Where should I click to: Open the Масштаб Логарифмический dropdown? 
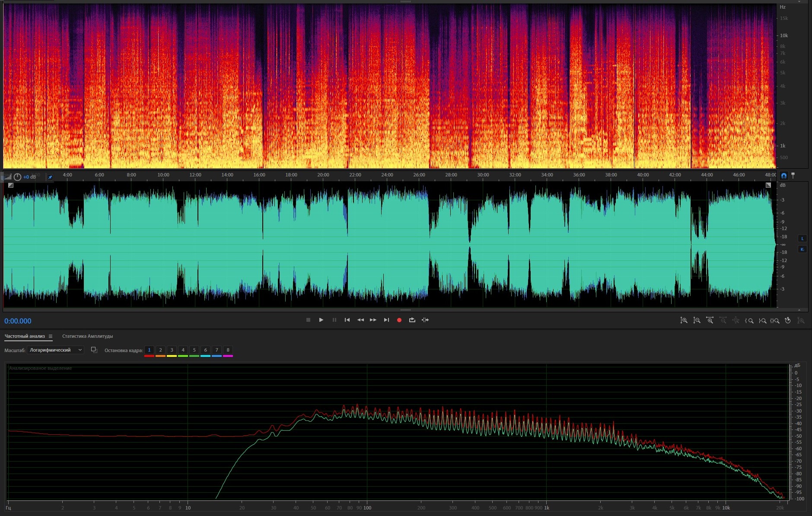(55, 350)
